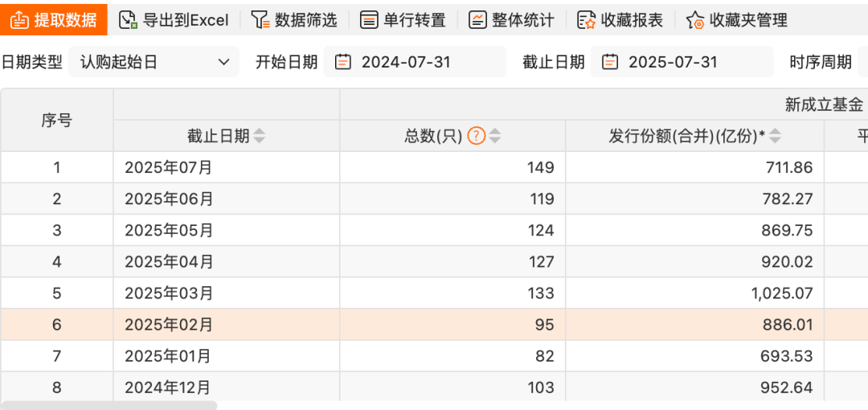
Task: Sort by 截止日期 column arrows
Action: pyautogui.click(x=259, y=136)
